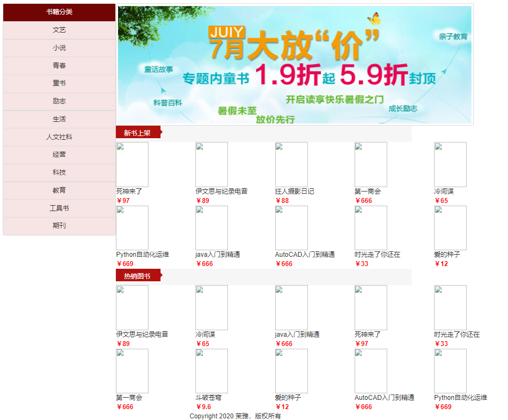Click the 第一商会 title under 新书上架
This screenshot has width=508, height=420.
[367, 191]
